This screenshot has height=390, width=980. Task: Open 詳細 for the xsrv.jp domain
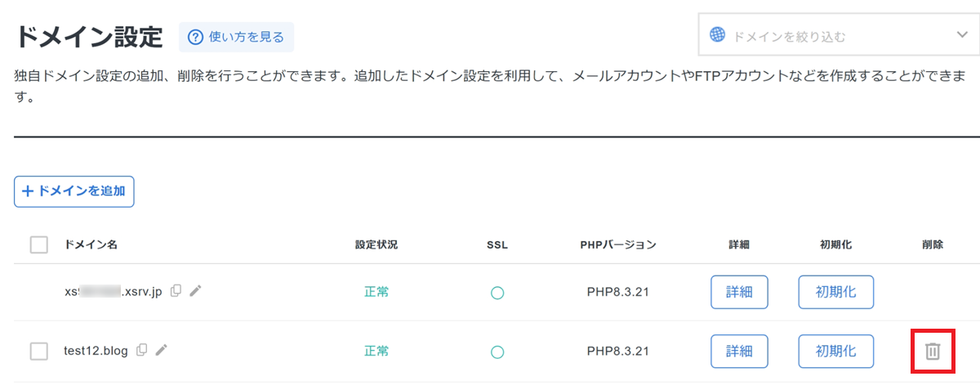pos(739,292)
